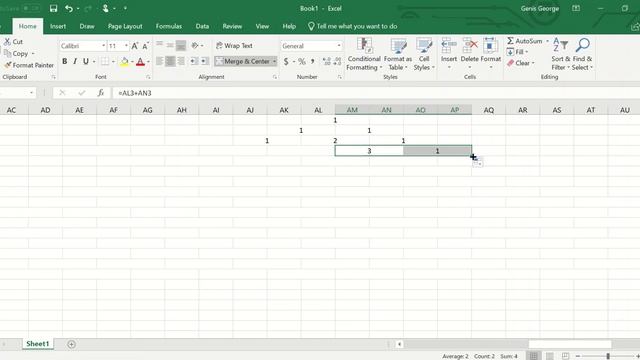Image resolution: width=640 pixels, height=360 pixels.
Task: Apply the yellow Fill Color
Action: pos(124,62)
